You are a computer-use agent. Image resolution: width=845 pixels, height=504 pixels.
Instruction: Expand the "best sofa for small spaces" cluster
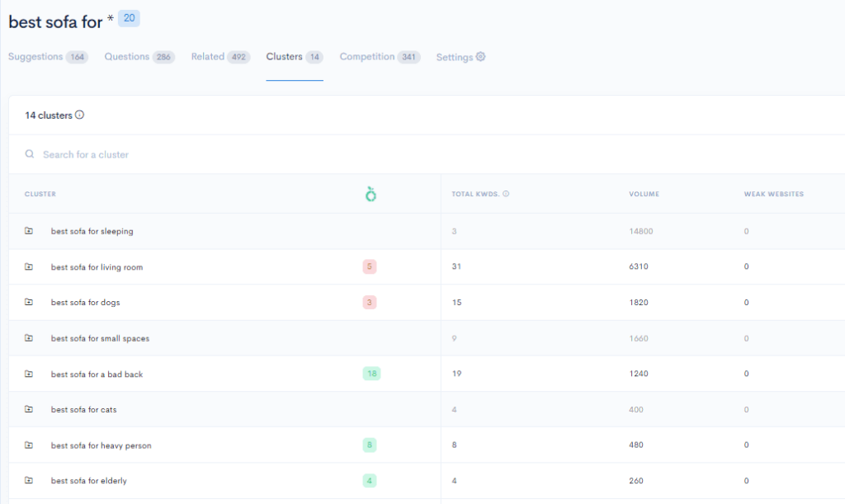pyautogui.click(x=30, y=338)
